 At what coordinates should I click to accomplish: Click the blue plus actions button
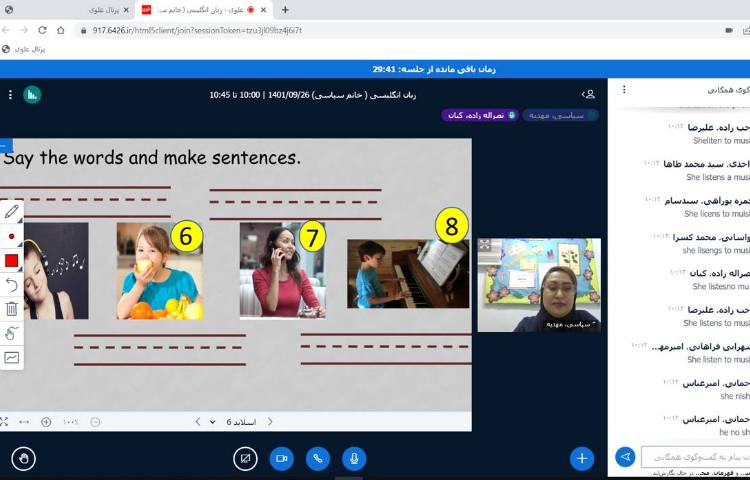click(x=582, y=458)
